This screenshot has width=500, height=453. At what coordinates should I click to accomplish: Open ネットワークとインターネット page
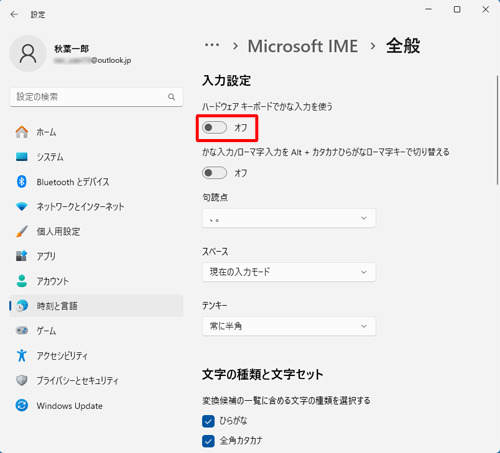(x=96, y=207)
